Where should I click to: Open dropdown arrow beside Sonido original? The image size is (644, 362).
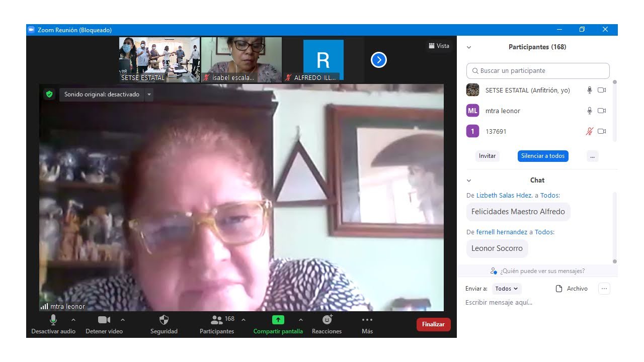coord(149,94)
